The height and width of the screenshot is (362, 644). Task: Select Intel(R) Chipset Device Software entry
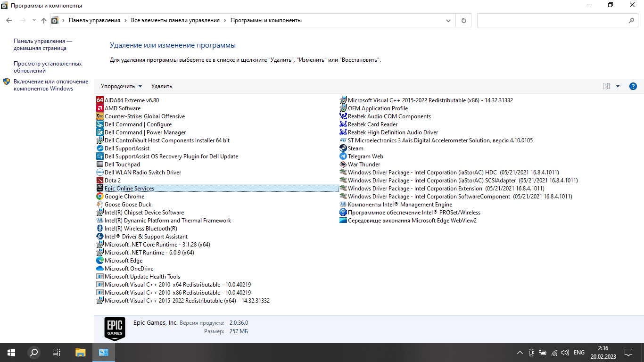(140, 213)
